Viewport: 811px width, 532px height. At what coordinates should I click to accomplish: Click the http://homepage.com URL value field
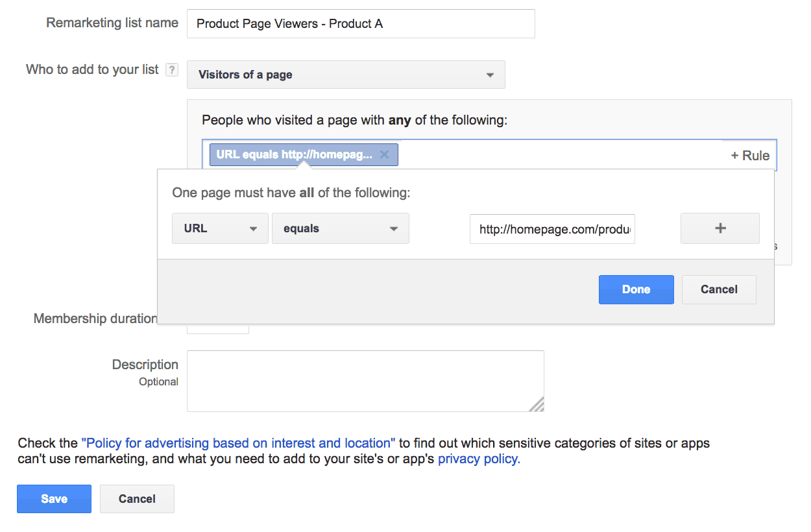pos(552,228)
